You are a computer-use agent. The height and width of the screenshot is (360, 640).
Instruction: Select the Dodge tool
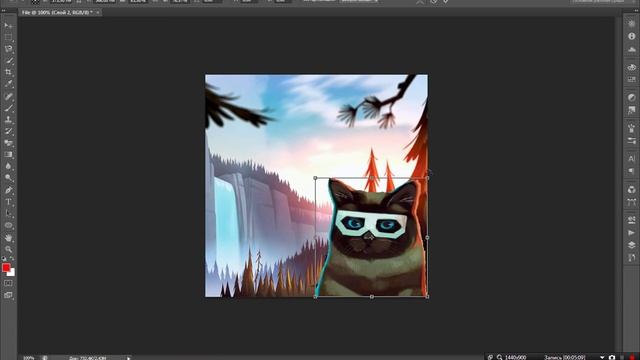pos(8,178)
